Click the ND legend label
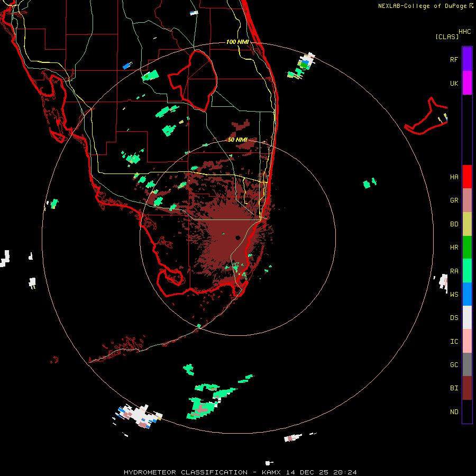Image resolution: width=476 pixels, height=476 pixels. 454,412
